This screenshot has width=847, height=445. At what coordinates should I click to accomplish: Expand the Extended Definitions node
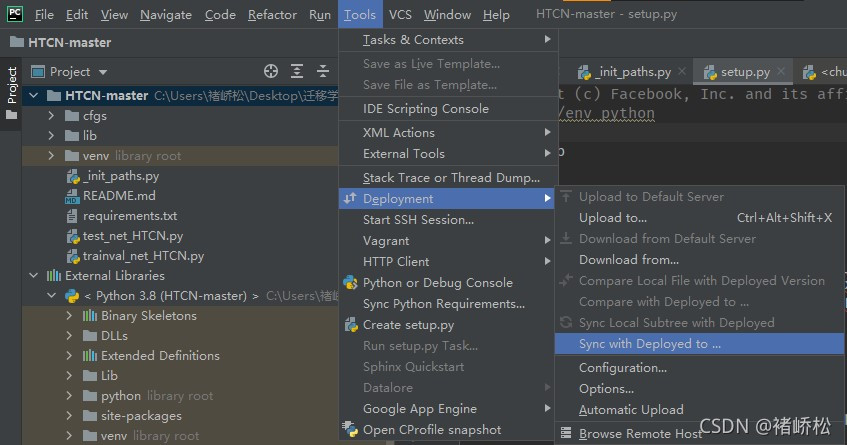click(69, 355)
